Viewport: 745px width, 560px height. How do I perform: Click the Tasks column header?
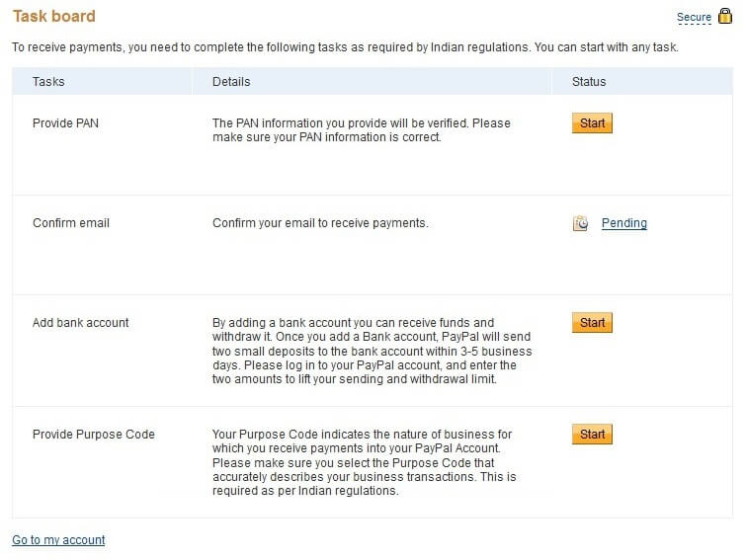coord(48,82)
